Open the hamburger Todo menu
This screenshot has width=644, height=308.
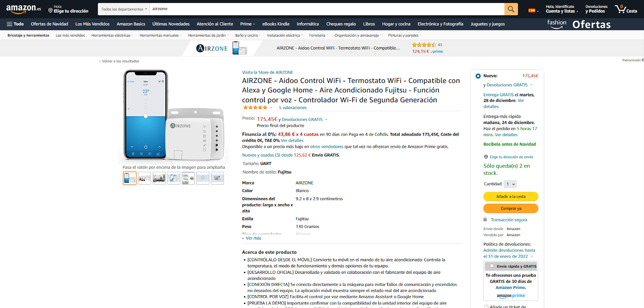point(15,24)
